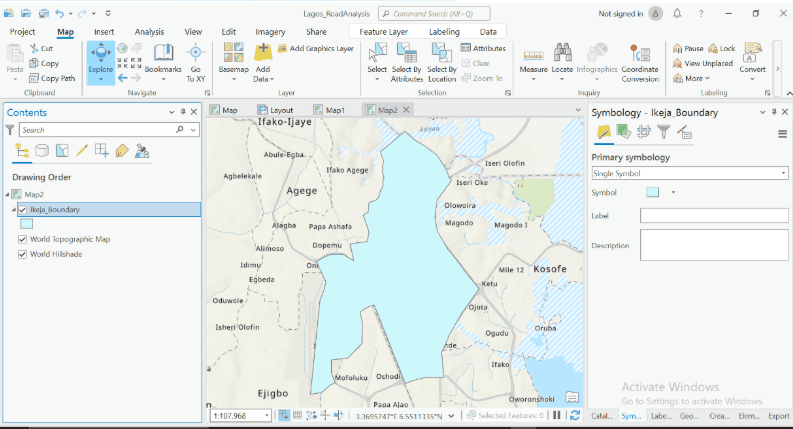The image size is (793, 429).
Task: Click Add Graphics Layer button
Action: [315, 48]
